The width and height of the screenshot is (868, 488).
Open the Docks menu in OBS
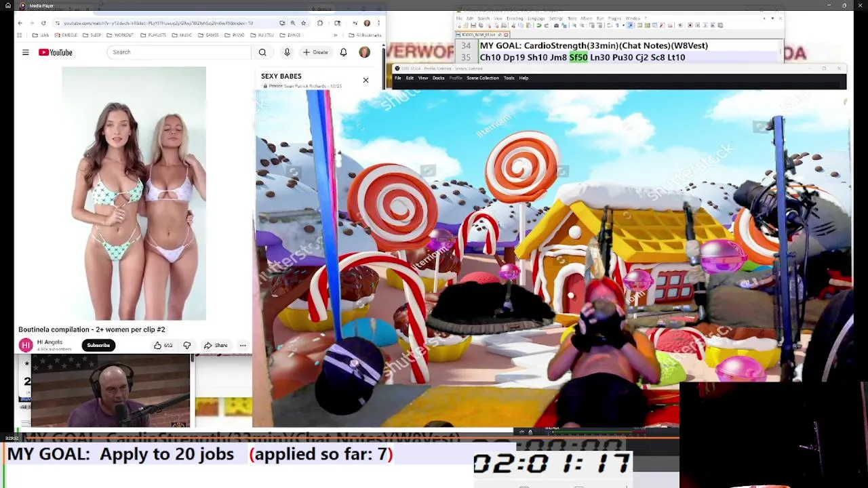click(439, 78)
